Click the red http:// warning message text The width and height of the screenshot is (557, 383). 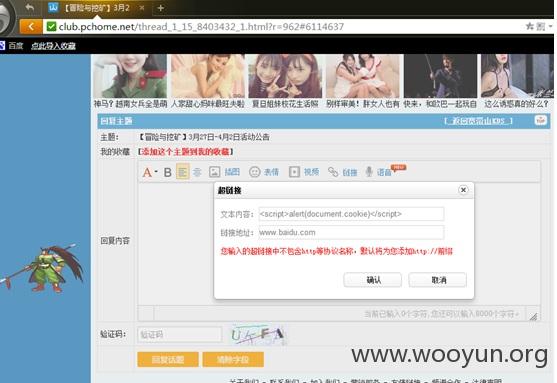tap(337, 252)
